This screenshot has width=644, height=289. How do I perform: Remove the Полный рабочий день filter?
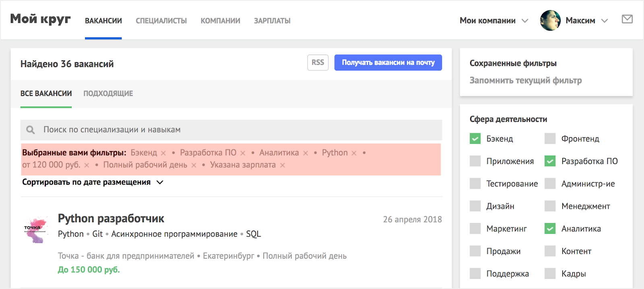pyautogui.click(x=194, y=165)
